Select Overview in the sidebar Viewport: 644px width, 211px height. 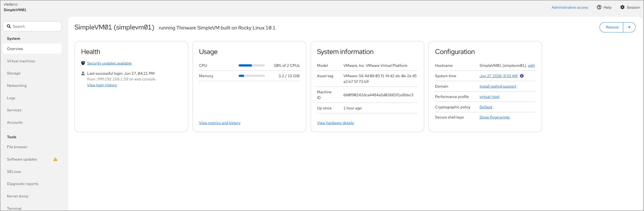click(x=32, y=49)
